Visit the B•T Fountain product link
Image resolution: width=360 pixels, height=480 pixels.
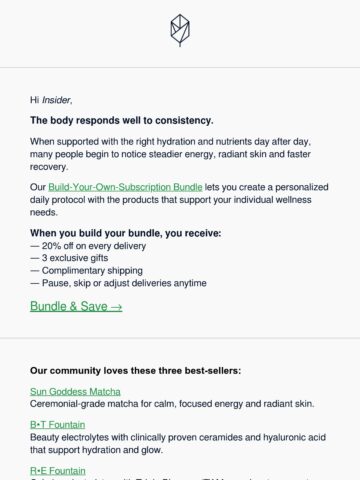[x=57, y=425]
